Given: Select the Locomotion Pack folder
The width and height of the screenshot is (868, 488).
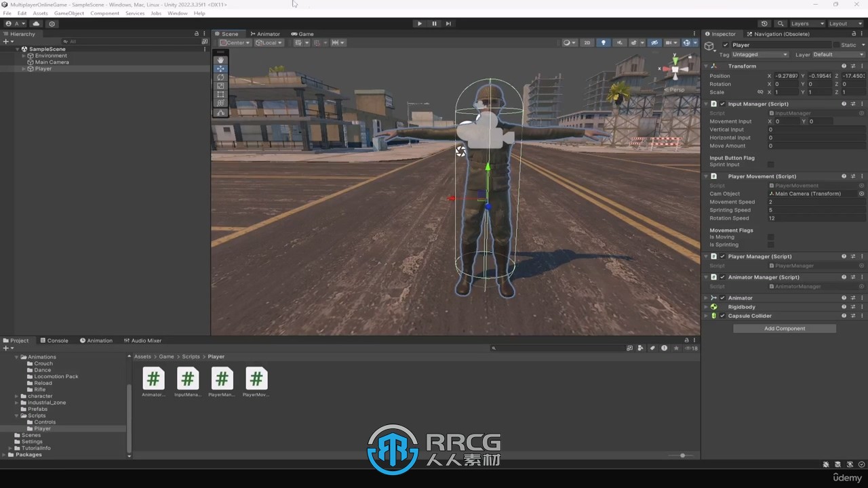Looking at the screenshot, I should coord(56,377).
